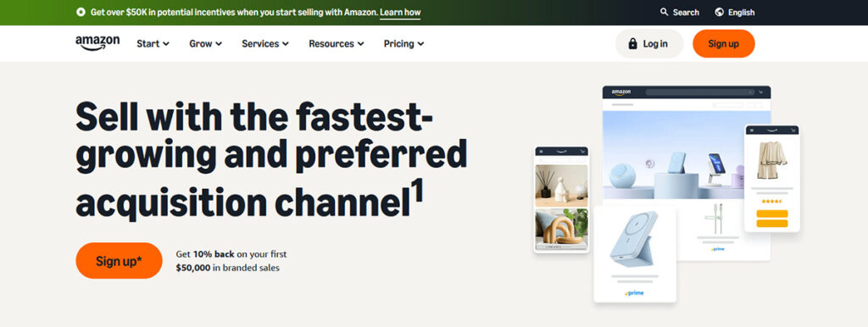Screen dimensions: 868x327
Task: Expand the Pricing menu chevron
Action: pos(420,44)
